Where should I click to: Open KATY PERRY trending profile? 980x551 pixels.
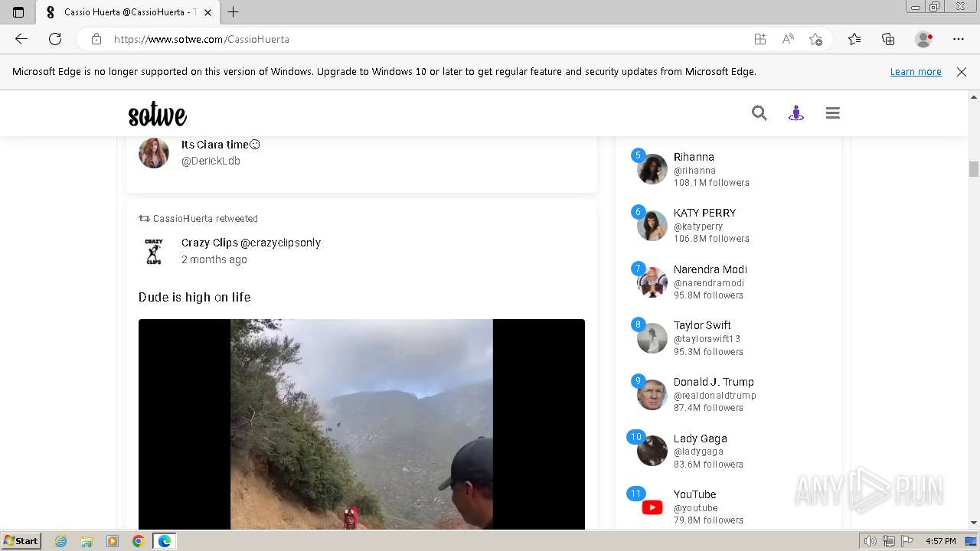704,213
